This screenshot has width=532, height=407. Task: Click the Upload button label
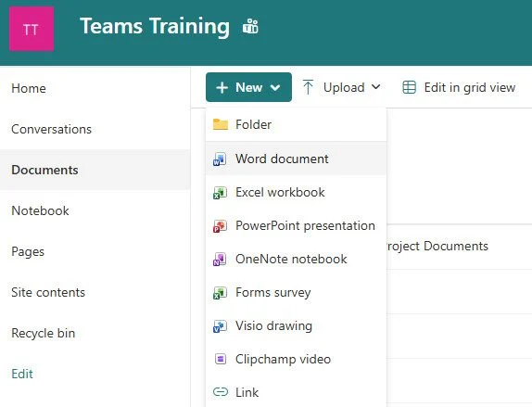344,87
